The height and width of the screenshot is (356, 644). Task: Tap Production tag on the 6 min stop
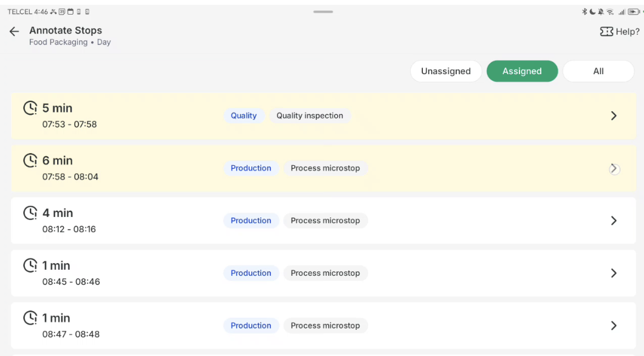(x=251, y=168)
